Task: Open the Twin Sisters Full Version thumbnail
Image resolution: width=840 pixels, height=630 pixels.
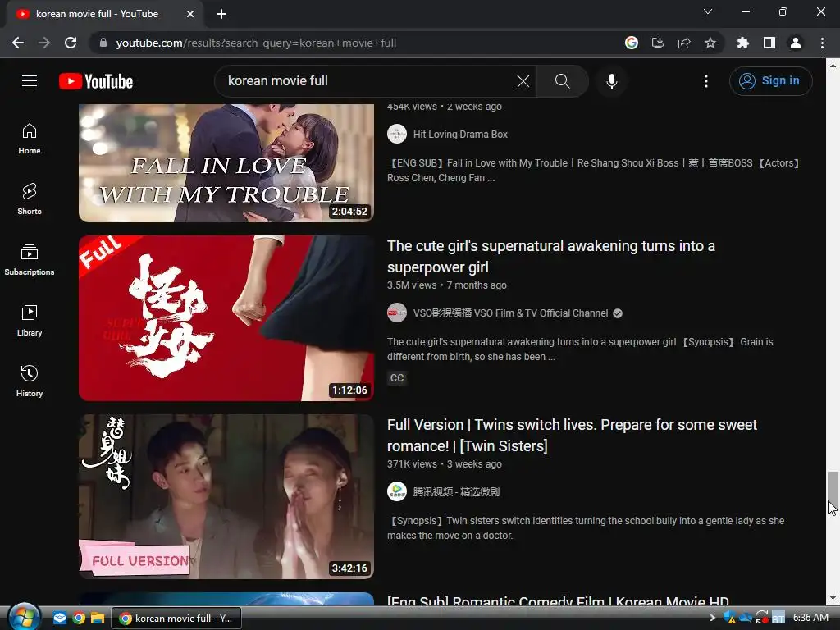Action: tap(226, 496)
